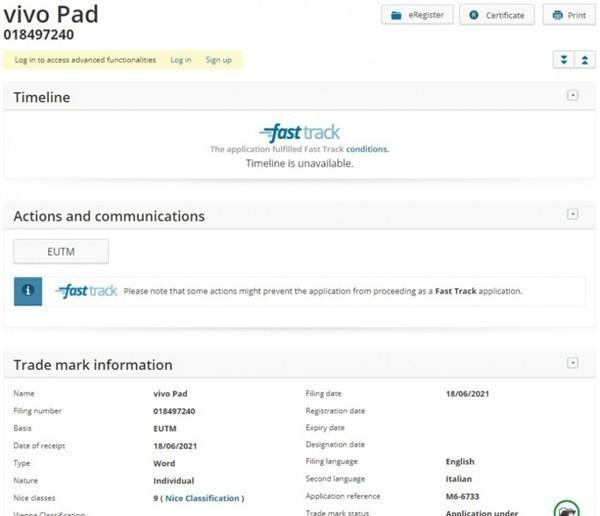Click the Log in to access advanced functionalities text
600x516 pixels.
(x=85, y=60)
